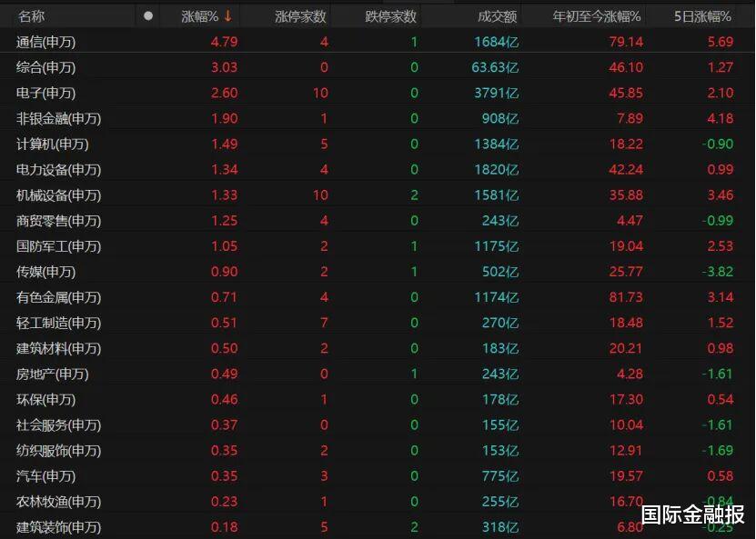756x539 pixels.
Task: Select the 计算机(申万) row name
Action: [52, 144]
